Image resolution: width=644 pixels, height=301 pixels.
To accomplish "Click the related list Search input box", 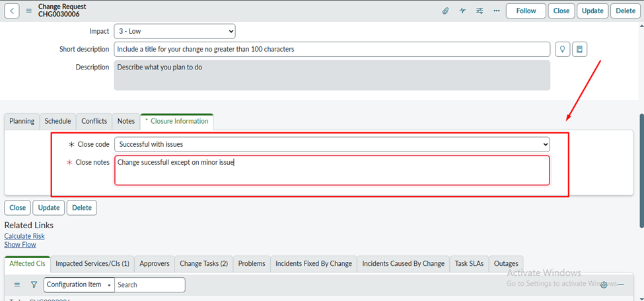I will [x=149, y=284].
